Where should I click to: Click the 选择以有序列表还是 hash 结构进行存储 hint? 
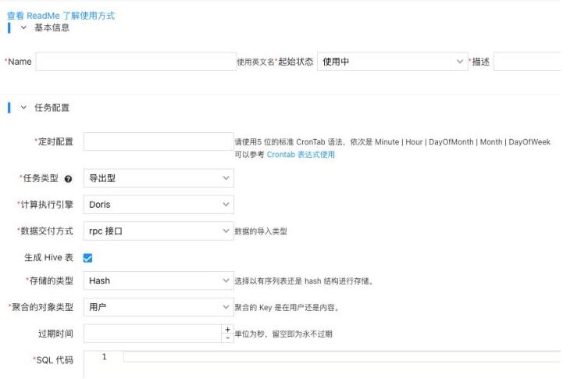305,281
